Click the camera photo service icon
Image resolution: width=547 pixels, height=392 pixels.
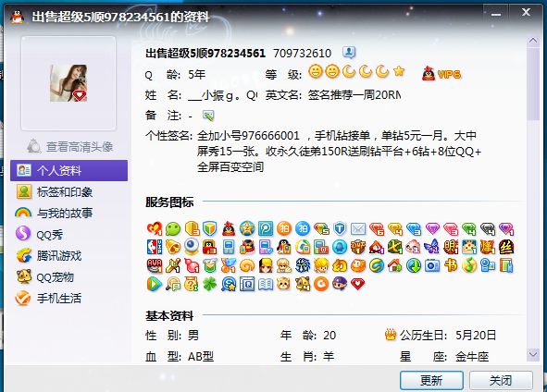[432, 265]
